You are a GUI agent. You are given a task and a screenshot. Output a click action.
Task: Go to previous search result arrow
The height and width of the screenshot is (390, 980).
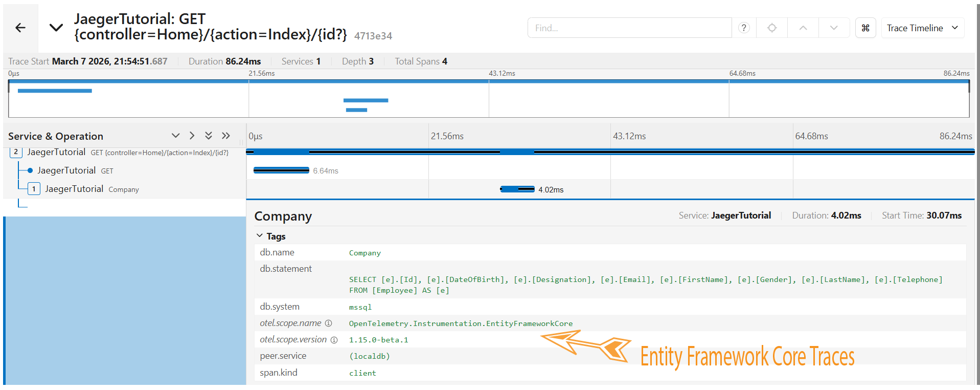pyautogui.click(x=803, y=28)
